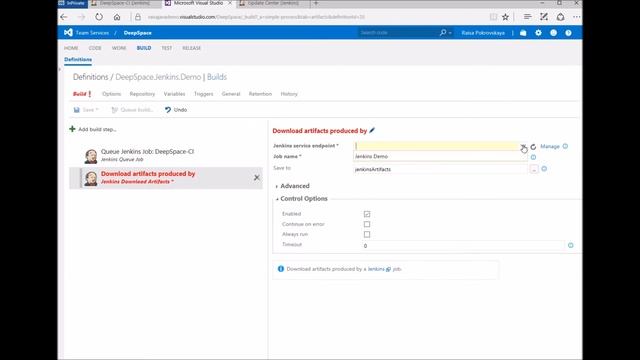Toggle the Enabled checkbox
640x360 pixels.
[x=367, y=214]
